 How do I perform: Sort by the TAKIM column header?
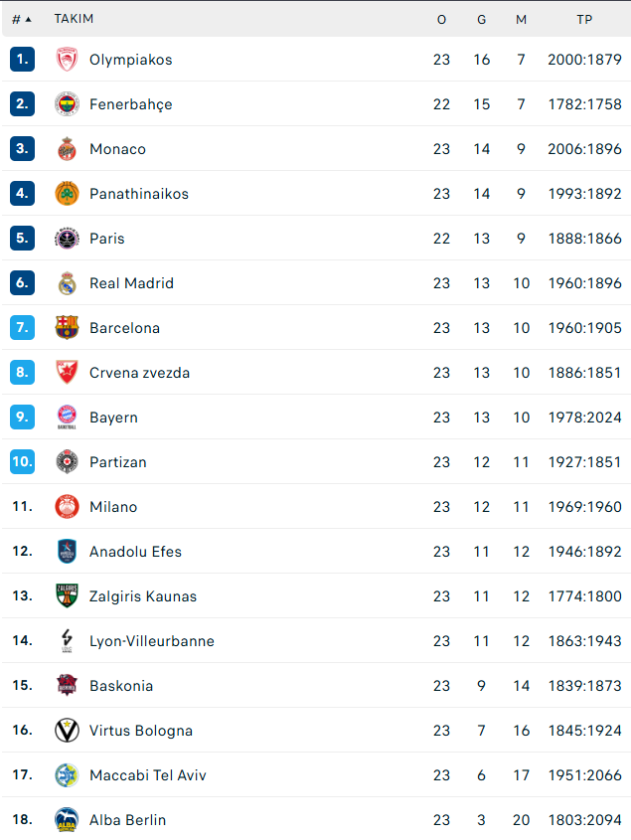pyautogui.click(x=74, y=19)
